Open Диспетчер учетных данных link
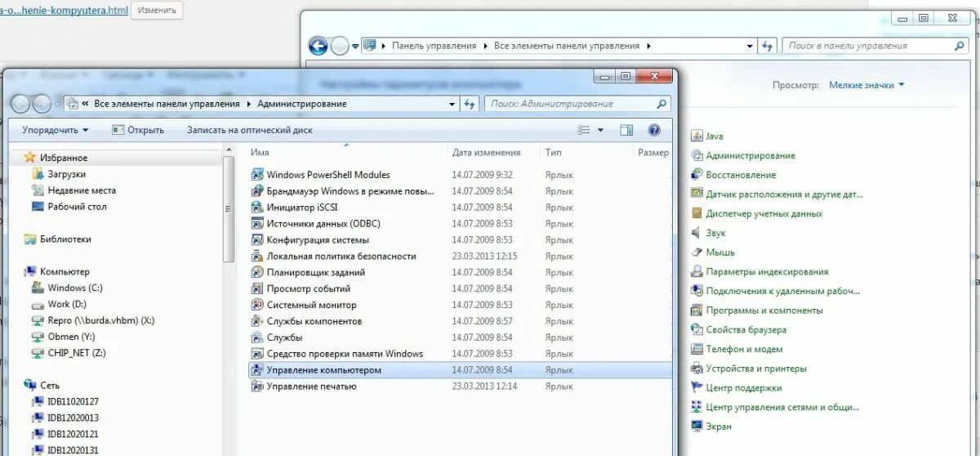Image resolution: width=980 pixels, height=456 pixels. tap(764, 213)
